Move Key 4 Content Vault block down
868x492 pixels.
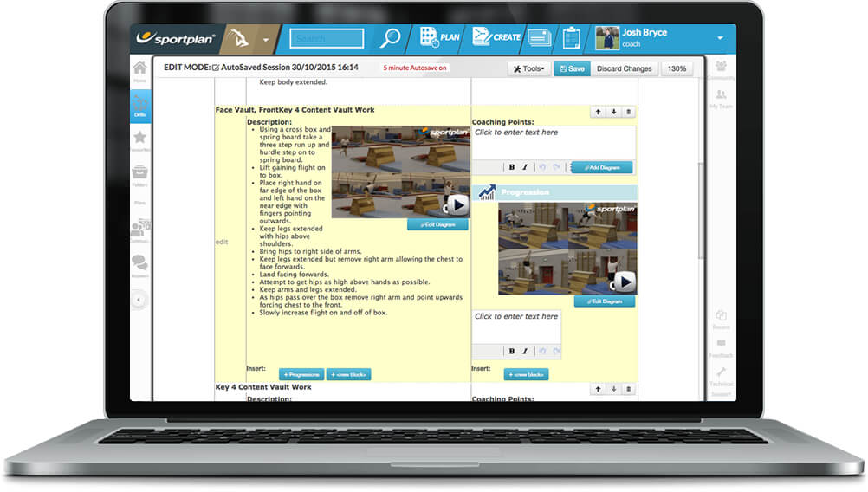613,389
